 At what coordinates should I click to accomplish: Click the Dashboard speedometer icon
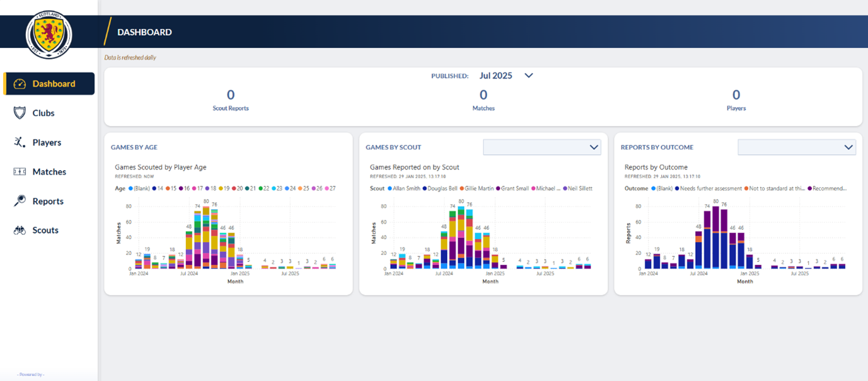[20, 84]
